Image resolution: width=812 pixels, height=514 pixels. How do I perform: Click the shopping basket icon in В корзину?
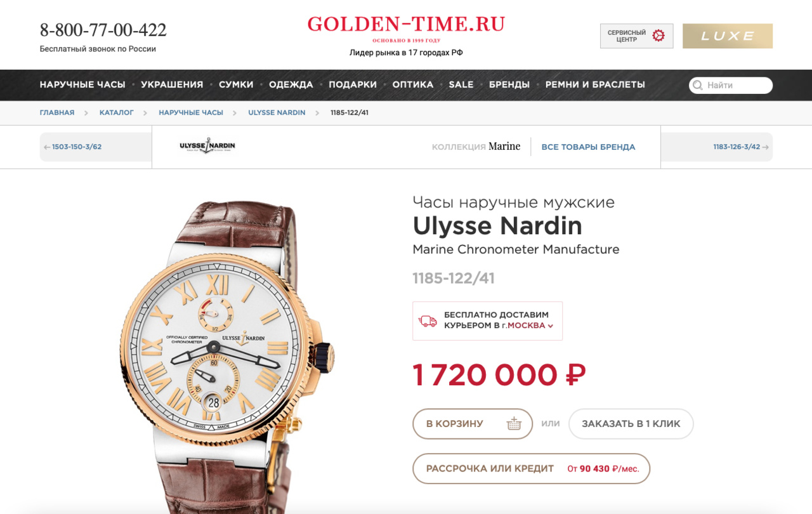[514, 424]
